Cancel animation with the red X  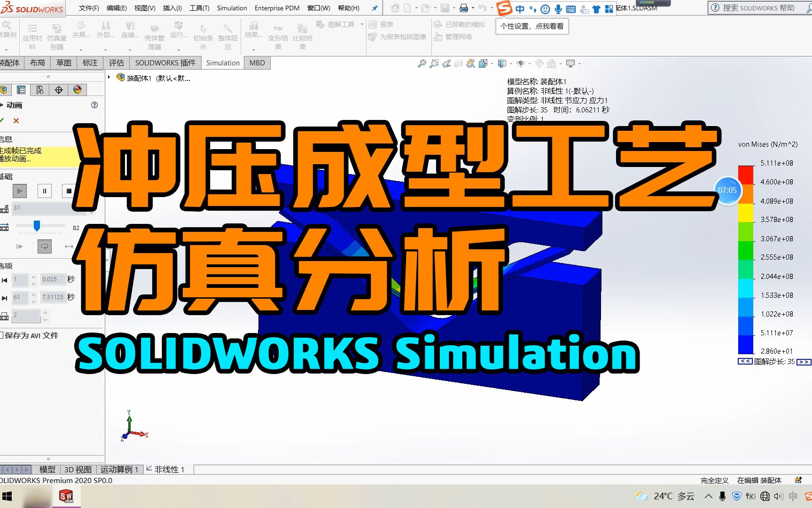(16, 120)
